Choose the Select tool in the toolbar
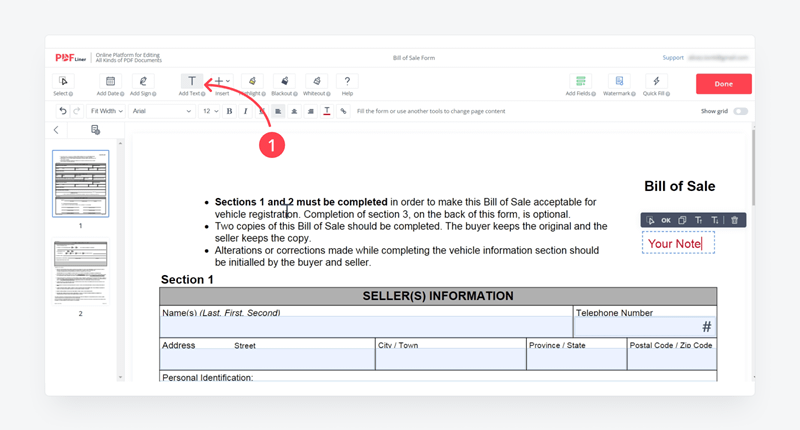 (x=63, y=82)
